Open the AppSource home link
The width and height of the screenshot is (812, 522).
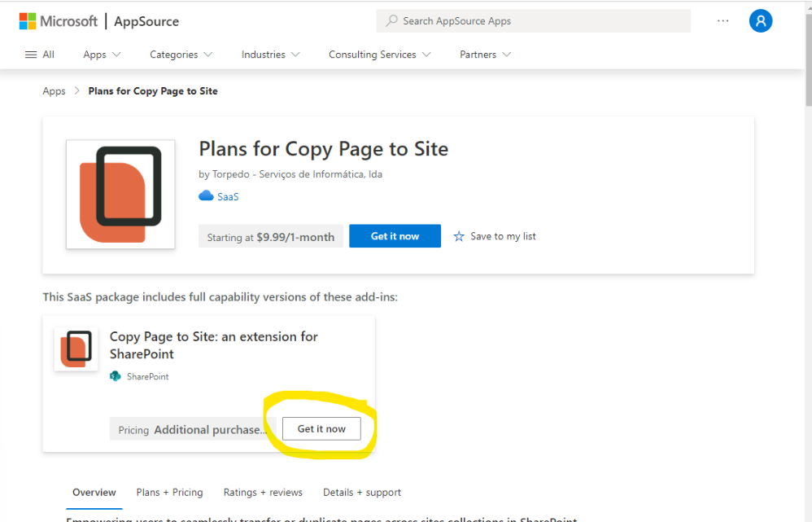(x=146, y=21)
